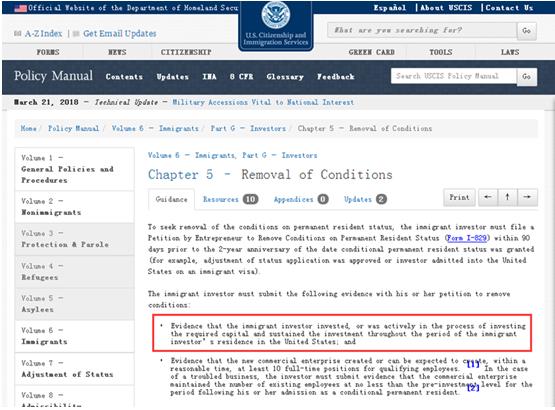Open the Updates tab with badge 2
The image size is (555, 410).
click(365, 199)
